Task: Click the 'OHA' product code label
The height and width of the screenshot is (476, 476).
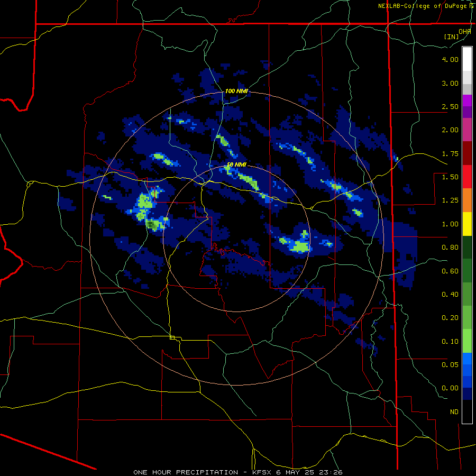Action: tap(465, 32)
